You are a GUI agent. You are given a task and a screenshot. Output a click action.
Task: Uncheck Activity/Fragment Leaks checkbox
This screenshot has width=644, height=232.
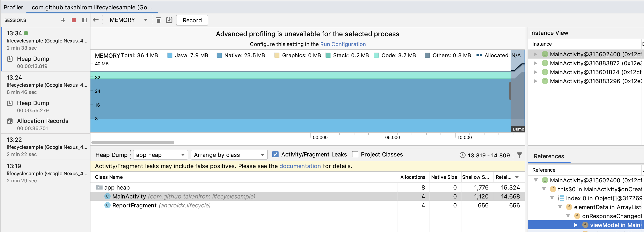[275, 154]
